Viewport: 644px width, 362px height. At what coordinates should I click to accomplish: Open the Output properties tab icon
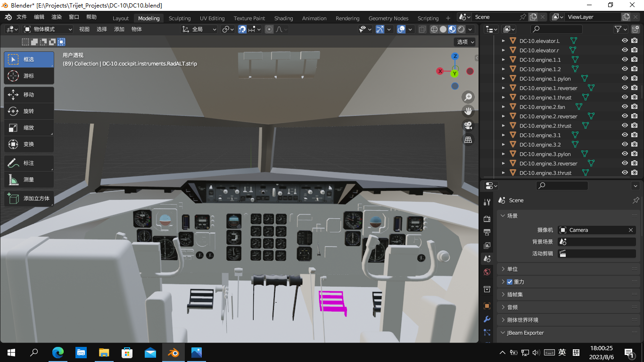(487, 232)
